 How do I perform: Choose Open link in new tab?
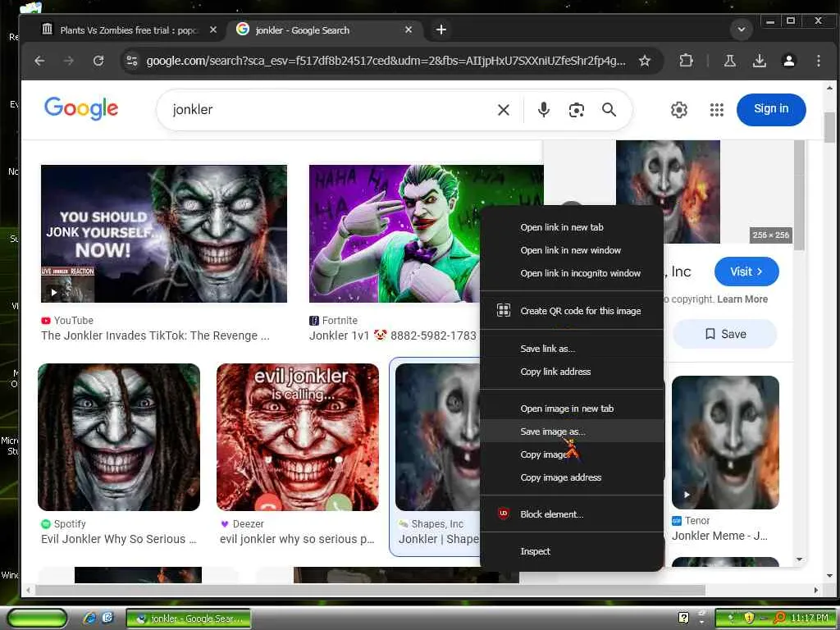561,227
